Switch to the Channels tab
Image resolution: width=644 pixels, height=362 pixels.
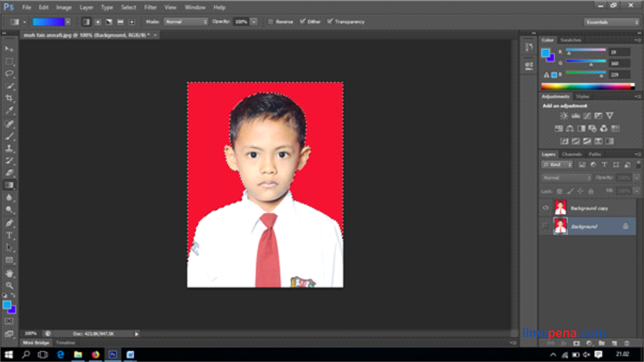click(x=572, y=154)
